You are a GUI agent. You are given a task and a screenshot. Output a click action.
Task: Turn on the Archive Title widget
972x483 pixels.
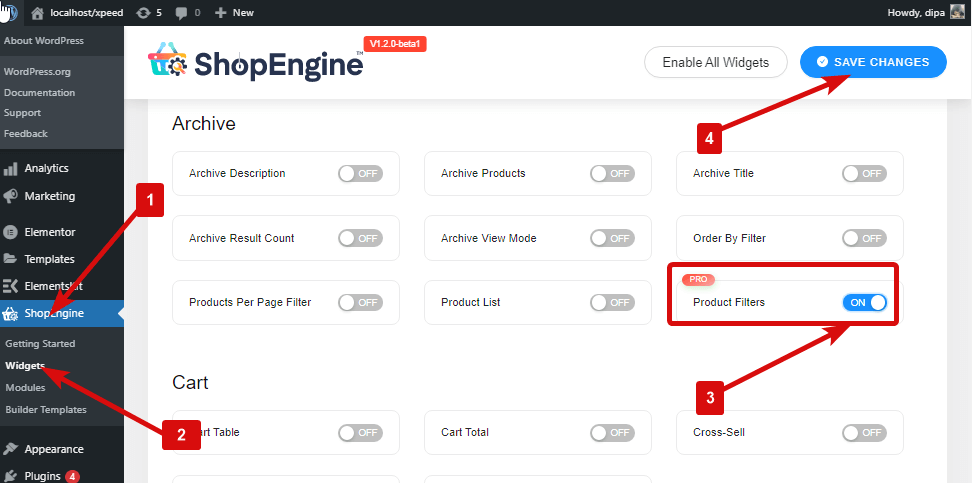tap(864, 174)
